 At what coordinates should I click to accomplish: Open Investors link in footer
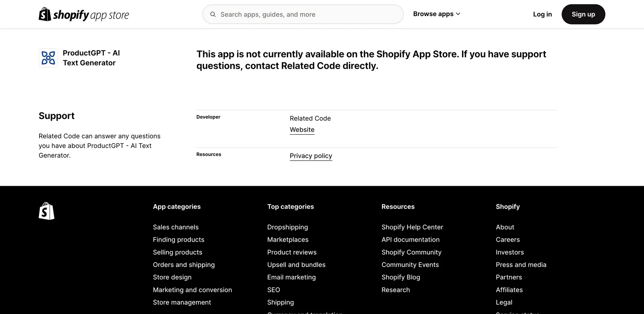click(x=510, y=252)
